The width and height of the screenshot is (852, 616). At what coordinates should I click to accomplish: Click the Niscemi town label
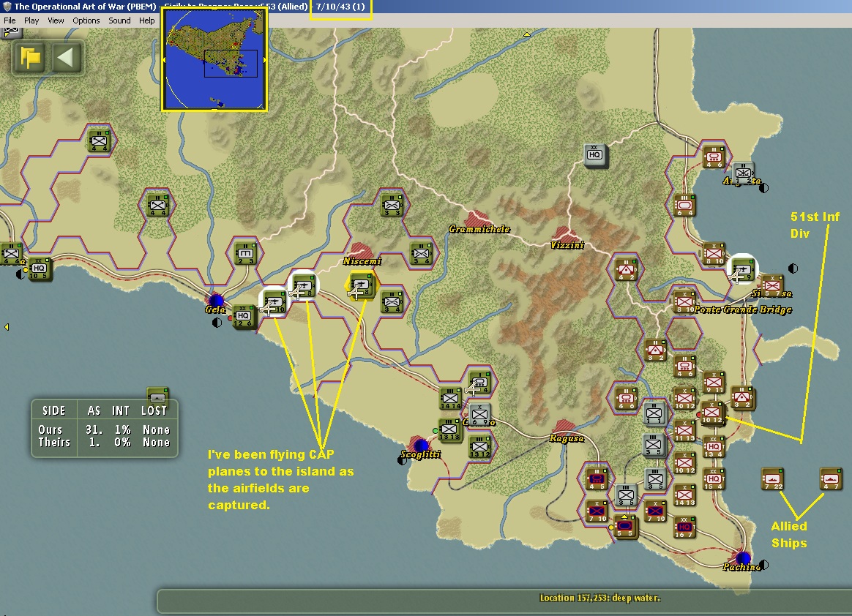click(x=362, y=261)
